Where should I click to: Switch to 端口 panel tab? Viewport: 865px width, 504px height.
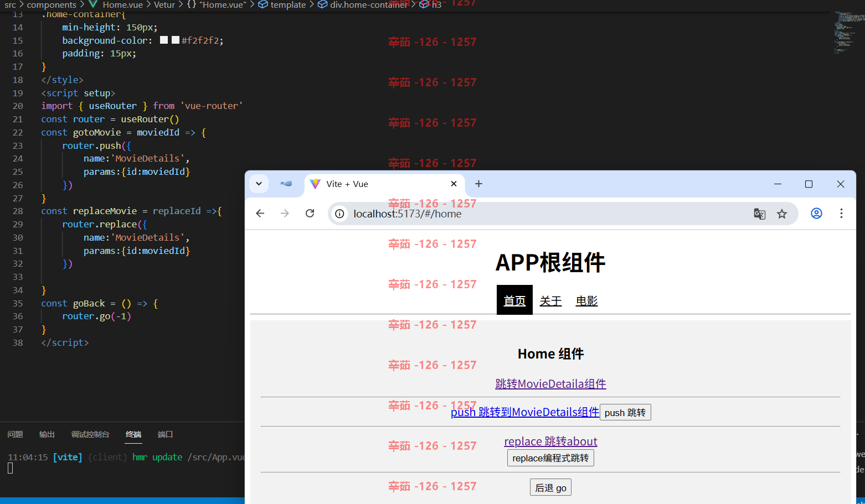(165, 434)
